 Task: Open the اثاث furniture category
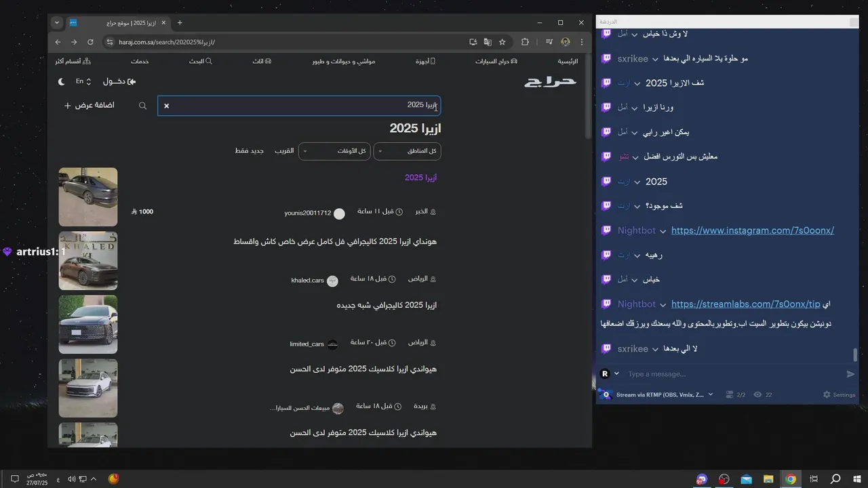click(x=262, y=61)
